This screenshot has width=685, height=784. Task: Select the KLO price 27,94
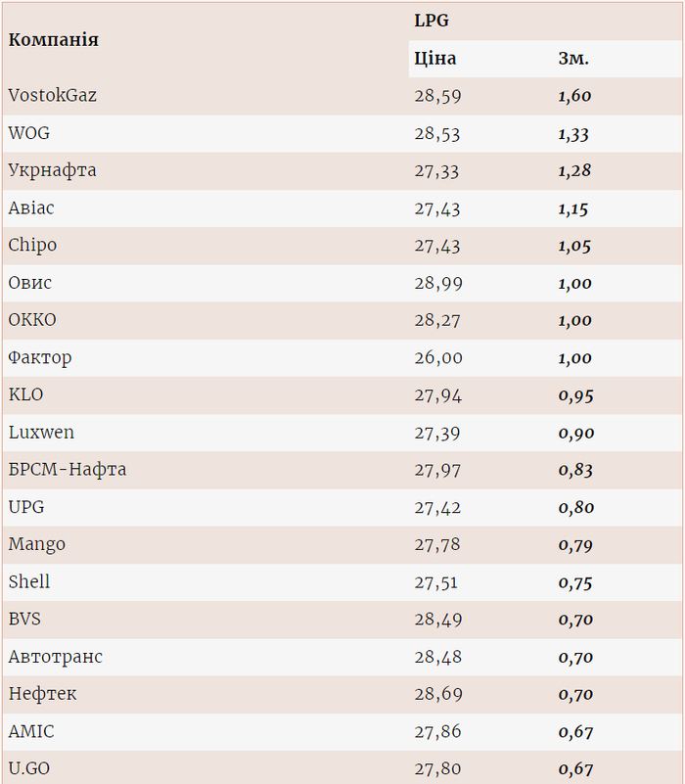(x=438, y=395)
